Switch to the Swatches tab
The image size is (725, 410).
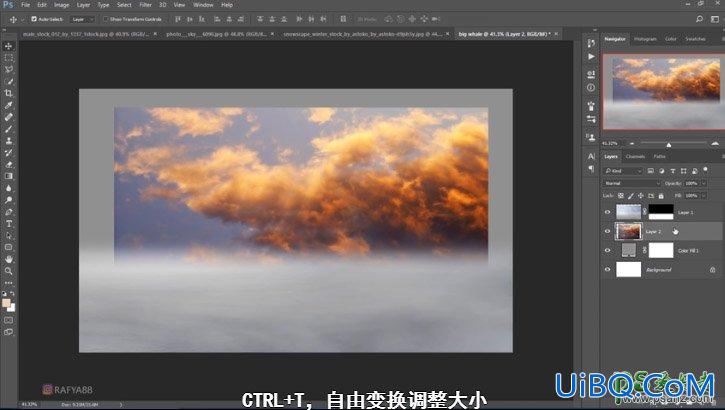point(695,39)
